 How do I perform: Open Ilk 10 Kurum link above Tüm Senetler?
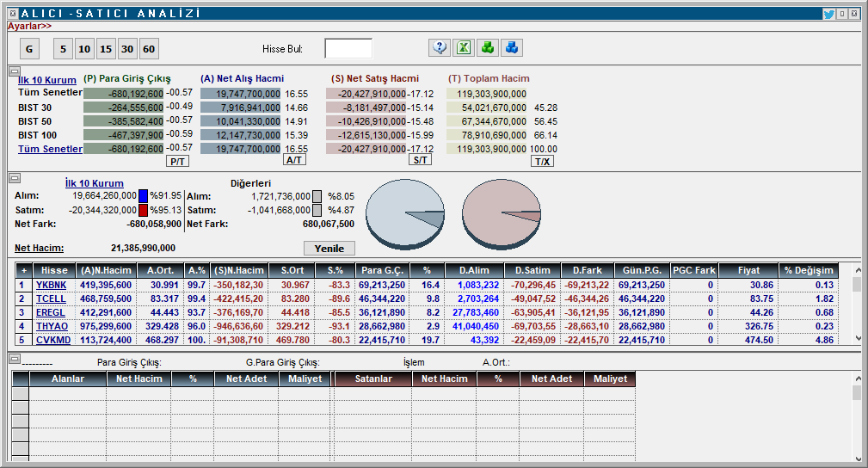[47, 80]
